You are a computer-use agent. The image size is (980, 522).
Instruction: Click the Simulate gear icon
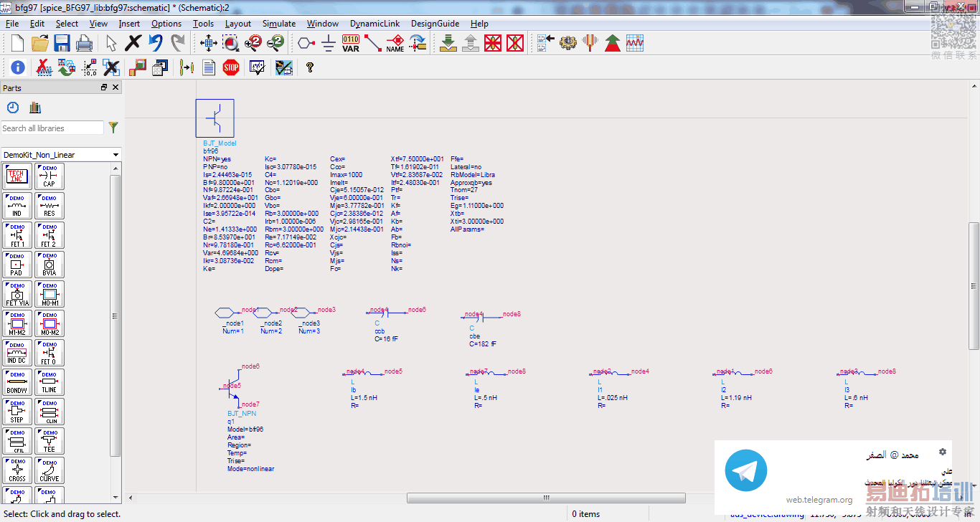(568, 43)
